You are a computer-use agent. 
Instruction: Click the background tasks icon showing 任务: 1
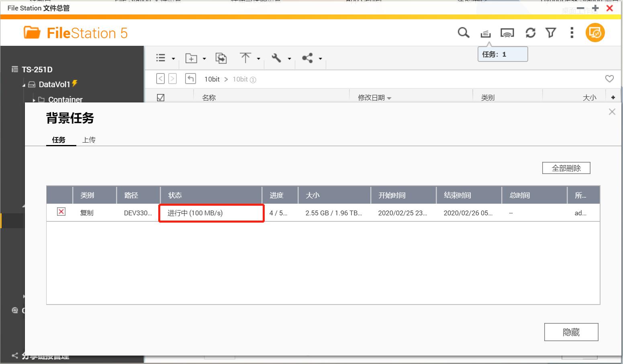click(x=485, y=33)
